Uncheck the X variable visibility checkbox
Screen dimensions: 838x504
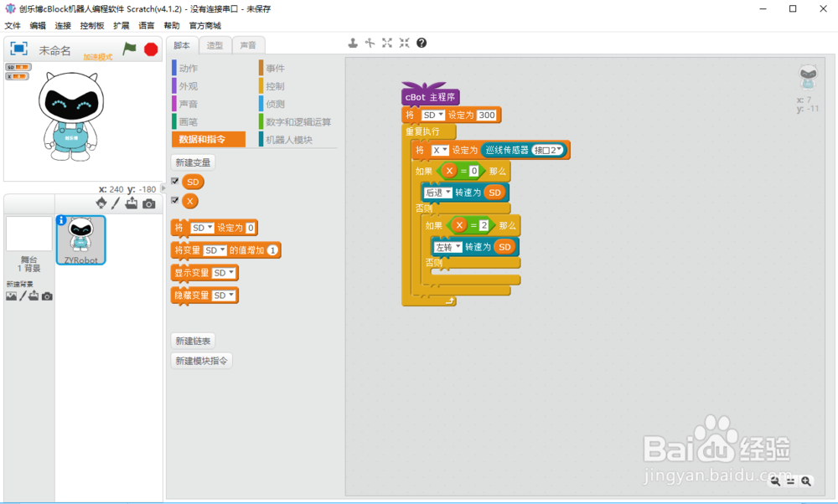(173, 201)
